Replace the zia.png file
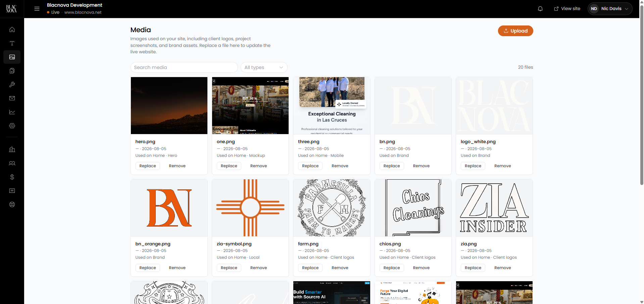644x304 pixels. click(473, 268)
